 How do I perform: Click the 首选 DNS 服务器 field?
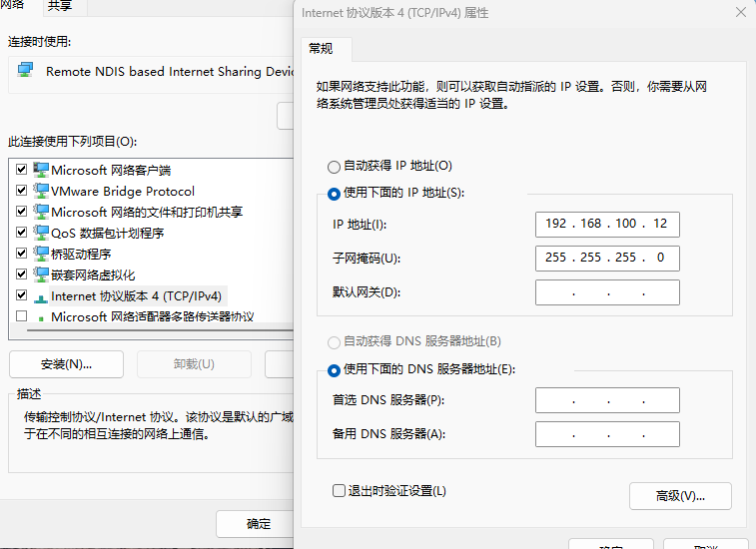tap(607, 400)
